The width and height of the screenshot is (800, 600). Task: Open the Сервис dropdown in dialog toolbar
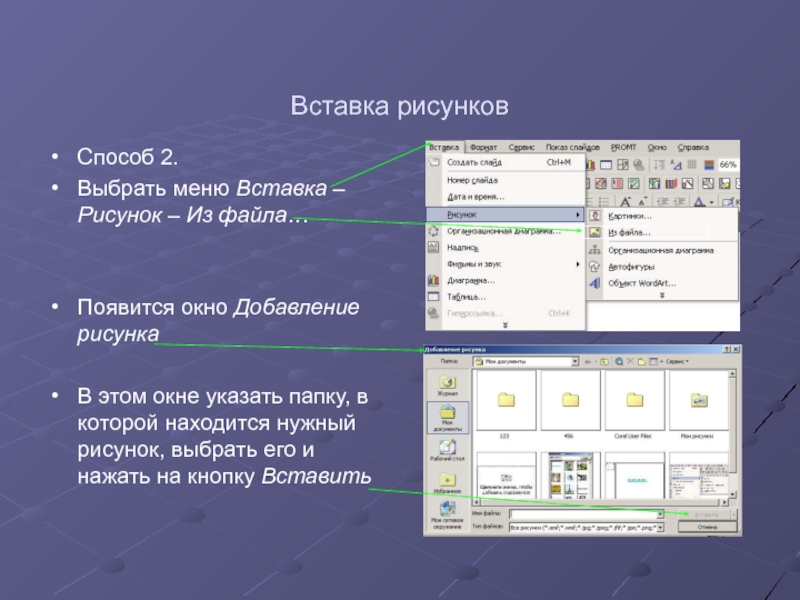(677, 362)
